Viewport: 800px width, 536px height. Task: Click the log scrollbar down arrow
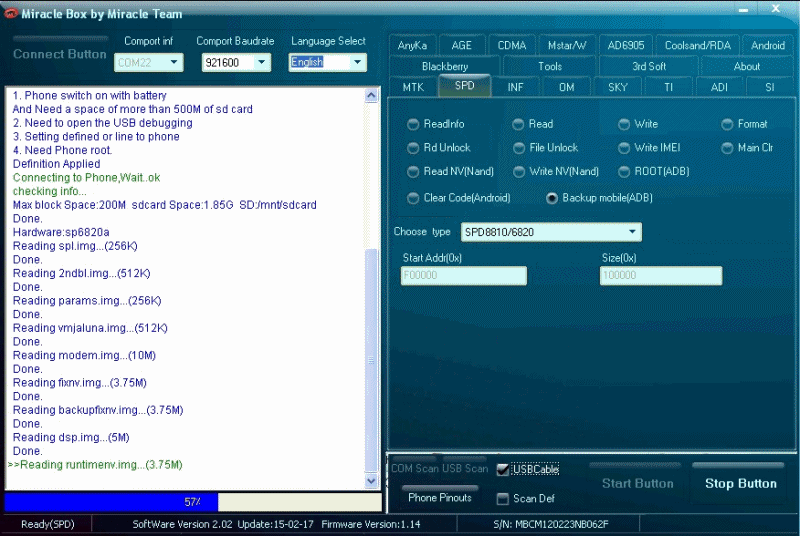point(371,480)
